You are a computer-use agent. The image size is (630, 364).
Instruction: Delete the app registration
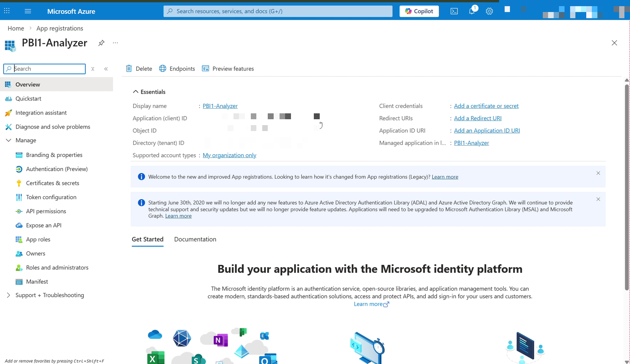coord(139,68)
